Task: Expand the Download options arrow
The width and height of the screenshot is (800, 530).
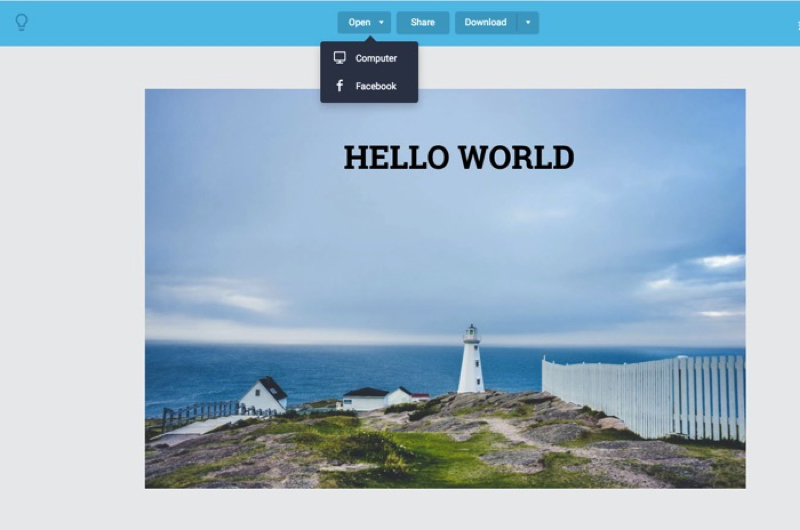Action: 528,22
